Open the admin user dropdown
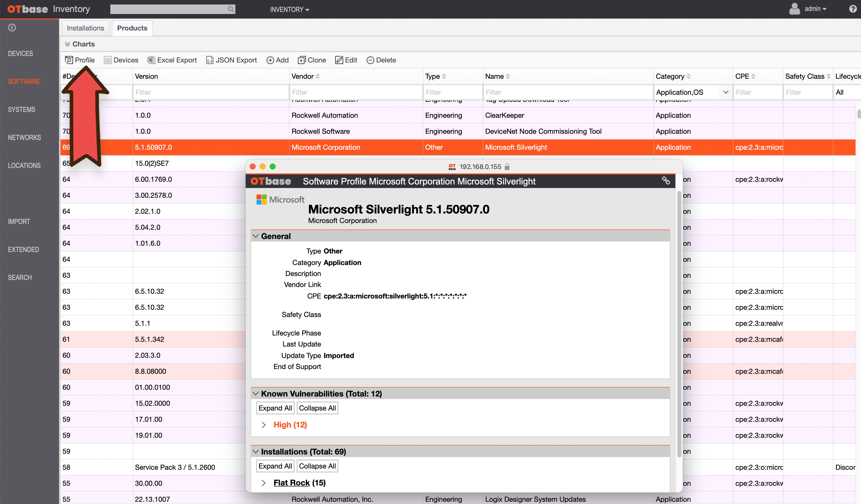This screenshot has height=504, width=861. tap(815, 9)
